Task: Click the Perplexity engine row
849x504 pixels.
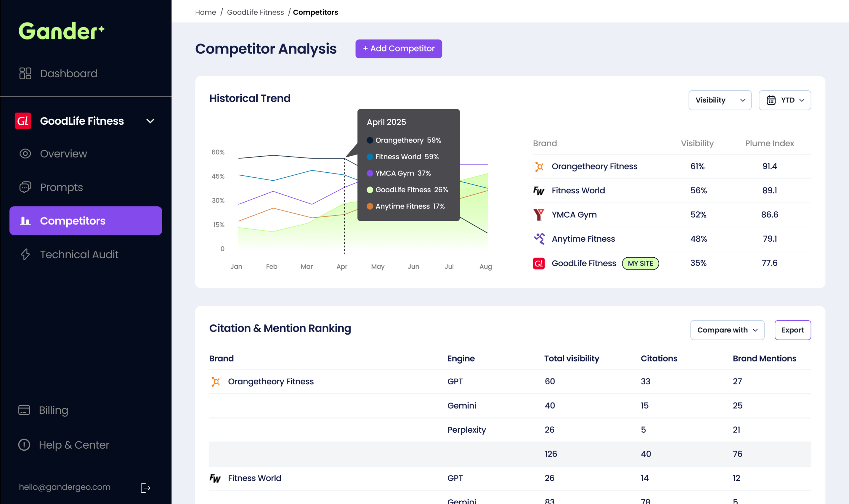Action: pos(510,430)
